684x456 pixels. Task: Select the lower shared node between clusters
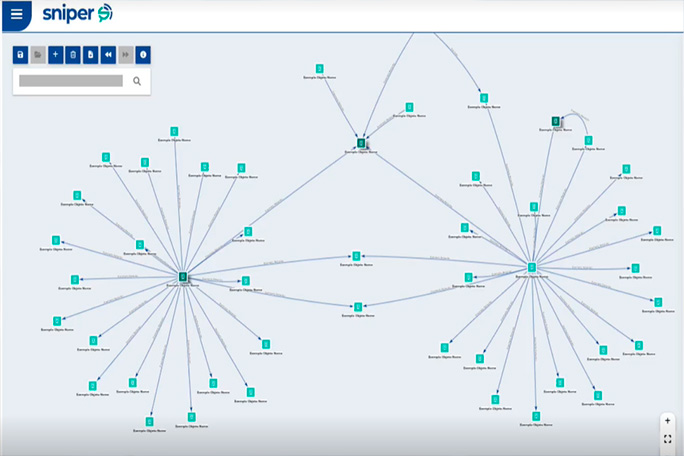click(x=357, y=307)
